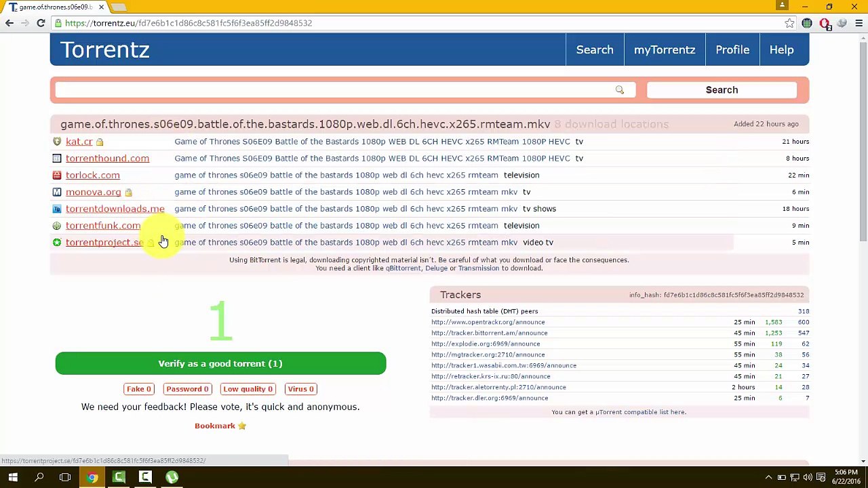Open the Chrome profile person icon
This screenshot has height=488, width=868.
coord(782,5)
